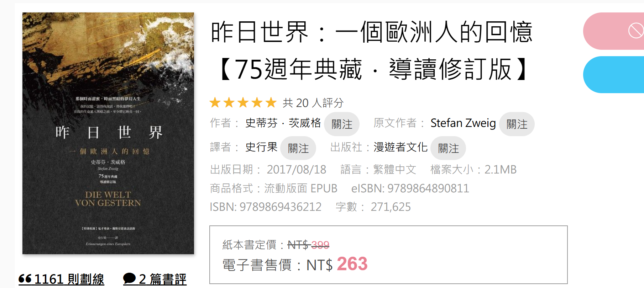Open author link 史蒂芬·茨威格

coord(283,123)
